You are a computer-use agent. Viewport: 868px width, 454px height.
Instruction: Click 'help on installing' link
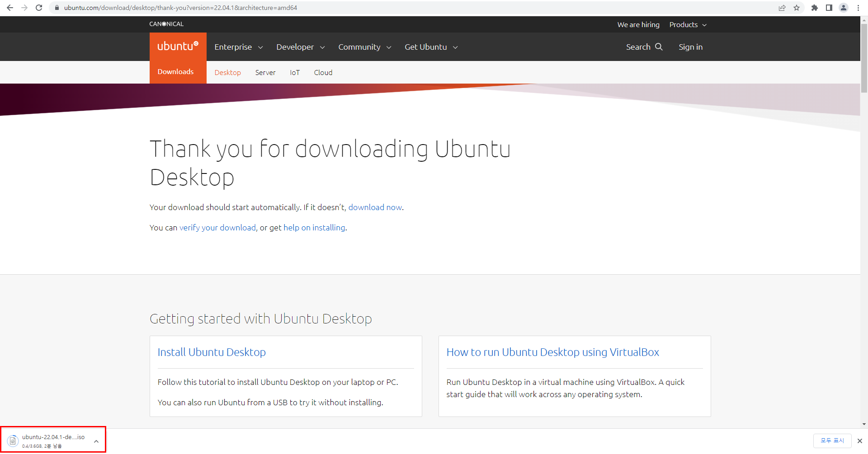[x=314, y=227]
